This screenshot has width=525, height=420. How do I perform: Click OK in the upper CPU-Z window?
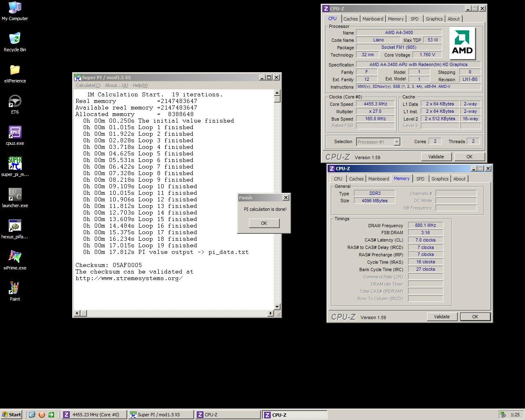pyautogui.click(x=469, y=157)
